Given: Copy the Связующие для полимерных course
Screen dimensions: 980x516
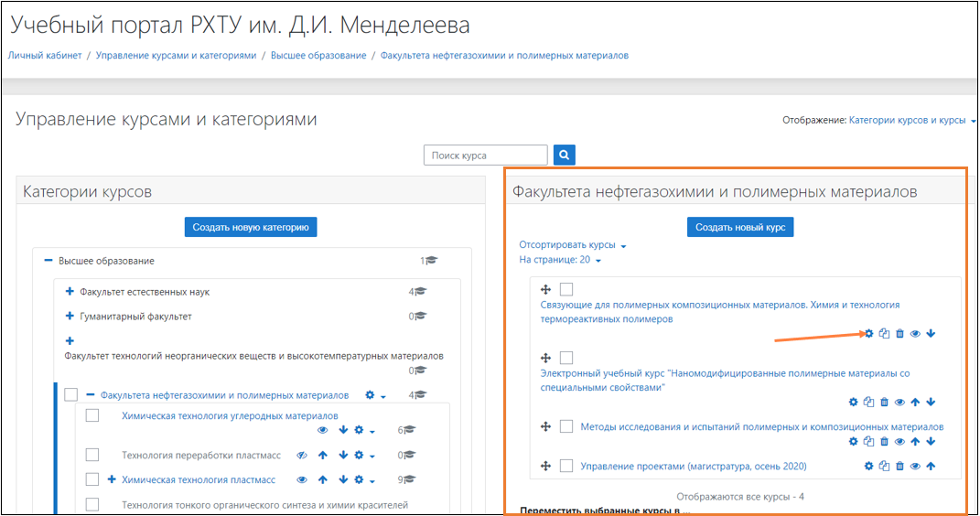Looking at the screenshot, I should coord(884,334).
